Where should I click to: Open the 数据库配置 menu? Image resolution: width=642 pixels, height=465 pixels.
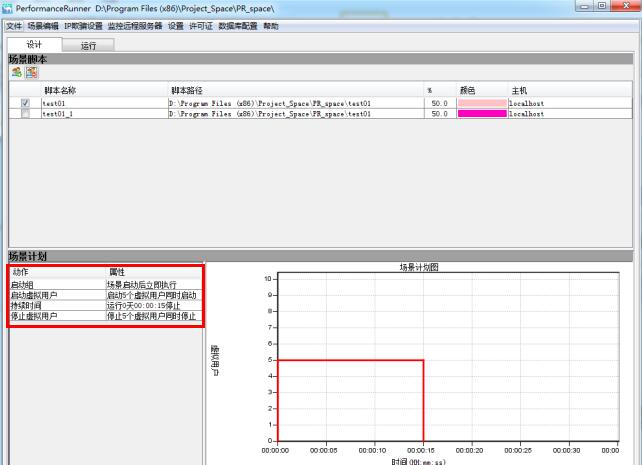tap(238, 26)
